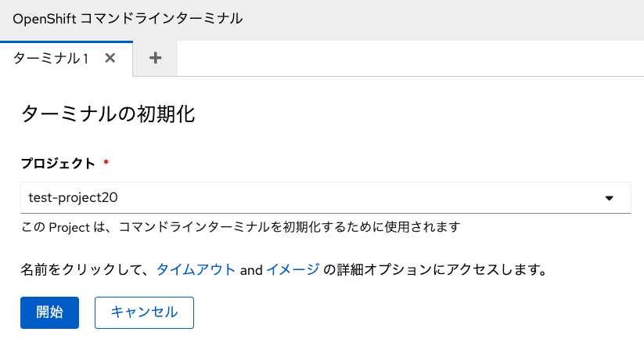Click the OpenShift コマンドラインターミナル title
644x339 pixels.
coord(128,19)
